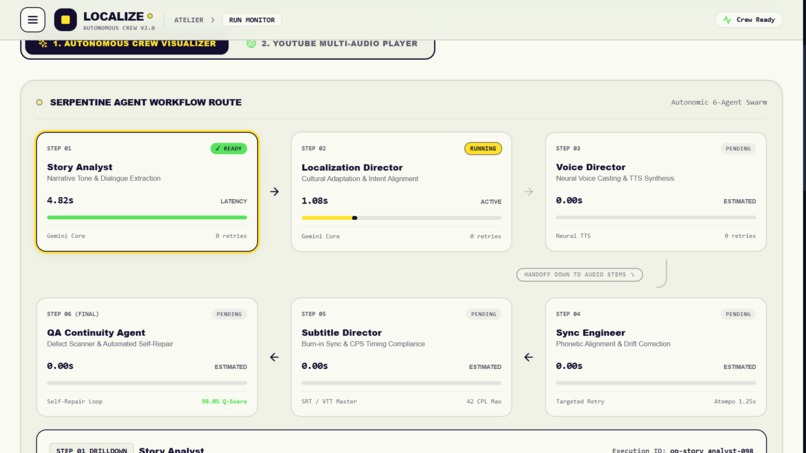Click the pulse icon in Crew Ready
806x453 pixels.
point(727,20)
